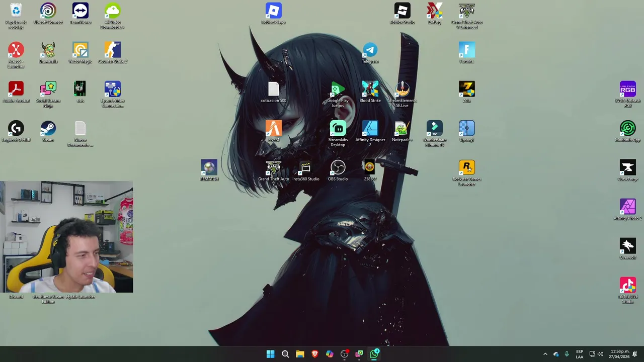Viewport: 644px width, 362px height.
Task: Click the webcam overlay of the streamer
Action: [x=66, y=237]
